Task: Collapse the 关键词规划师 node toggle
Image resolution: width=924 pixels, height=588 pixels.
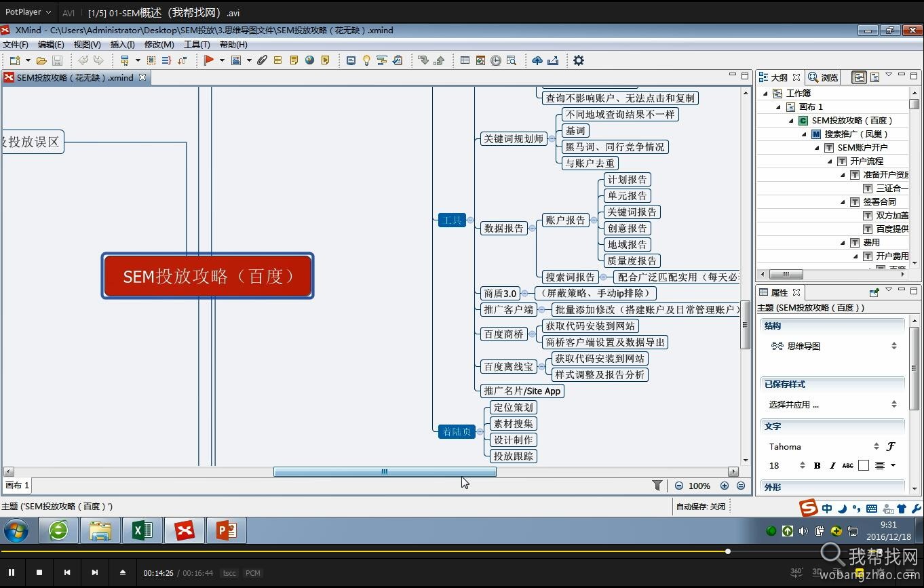Action: (x=552, y=138)
